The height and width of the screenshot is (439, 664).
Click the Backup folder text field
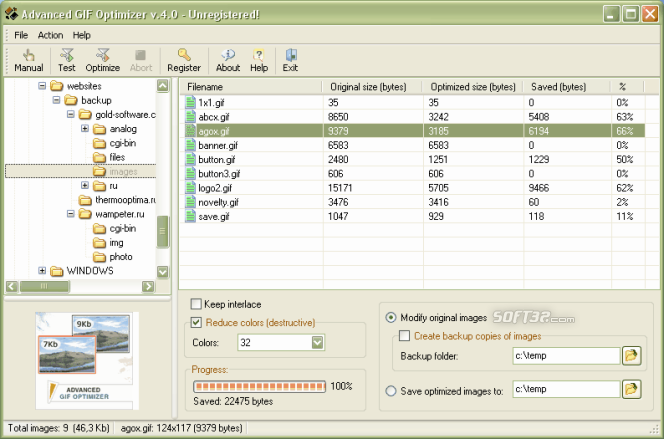coord(567,356)
